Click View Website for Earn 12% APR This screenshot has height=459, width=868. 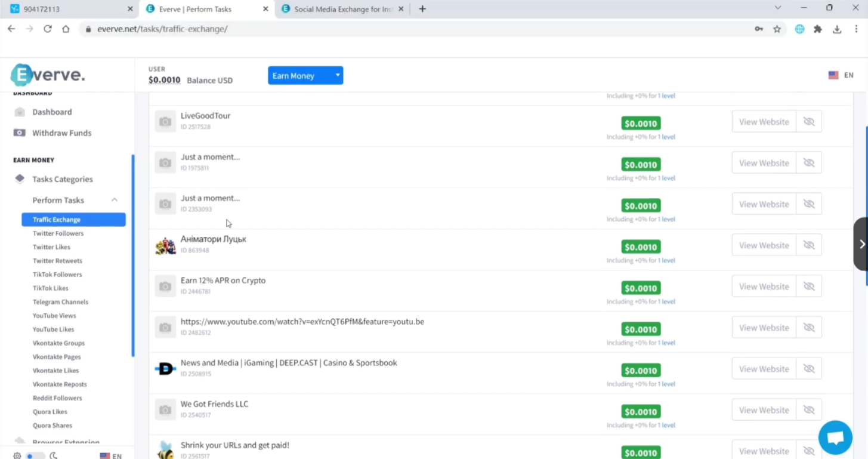pyautogui.click(x=764, y=287)
